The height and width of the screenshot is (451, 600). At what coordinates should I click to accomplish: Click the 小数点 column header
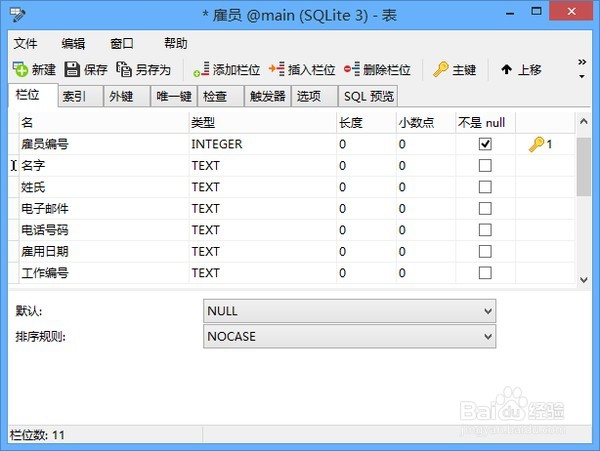[426, 122]
